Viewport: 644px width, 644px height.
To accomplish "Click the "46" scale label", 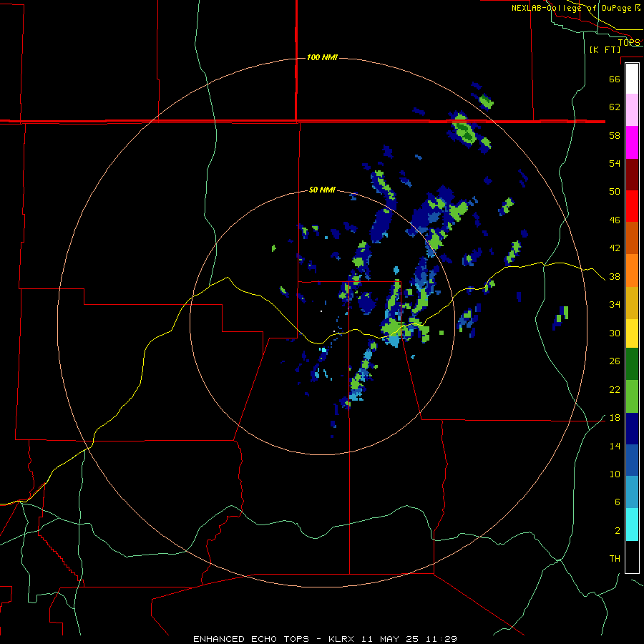I will coord(615,220).
